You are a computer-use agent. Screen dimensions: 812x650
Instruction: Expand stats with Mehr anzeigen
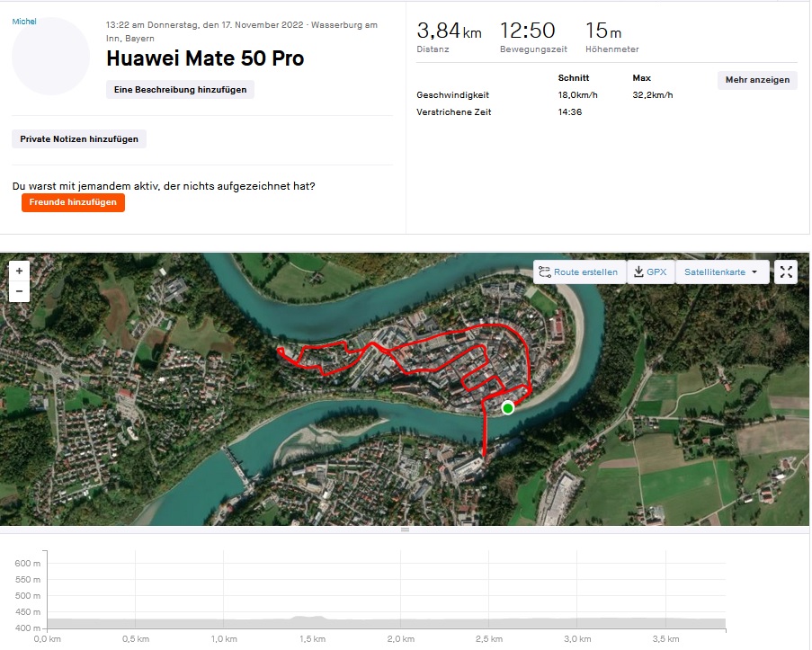pos(757,80)
